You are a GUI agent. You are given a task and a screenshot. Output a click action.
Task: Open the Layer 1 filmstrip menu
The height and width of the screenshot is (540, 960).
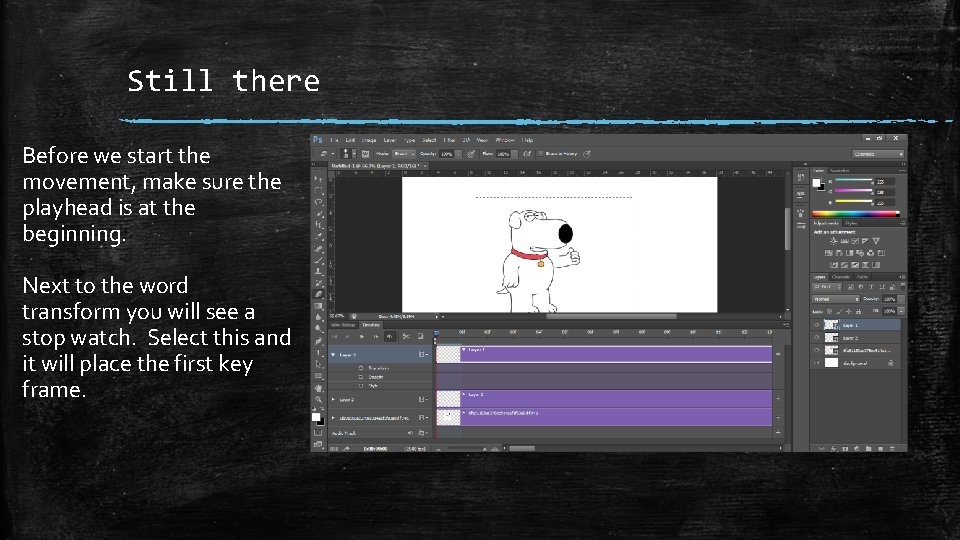pos(422,354)
